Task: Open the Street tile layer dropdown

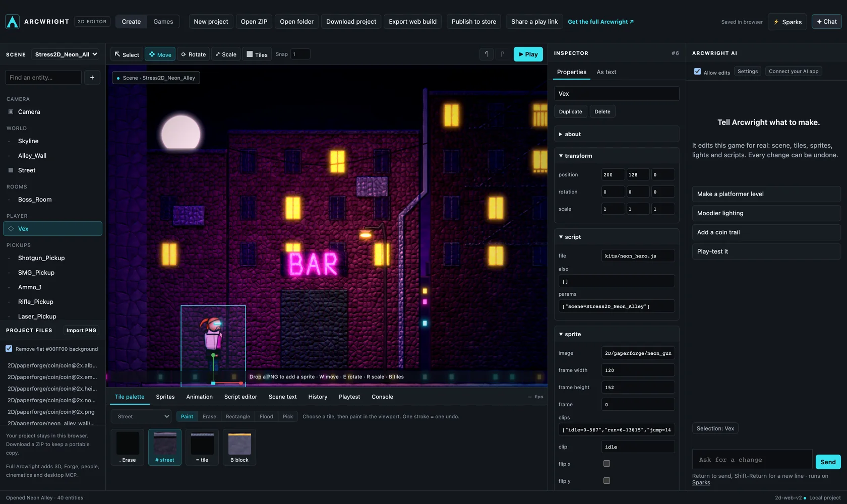Action: [142, 416]
